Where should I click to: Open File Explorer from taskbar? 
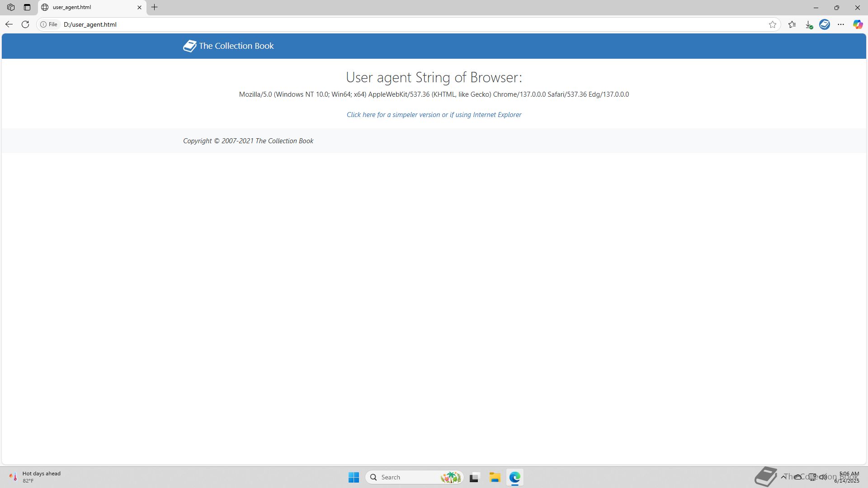coord(495,477)
